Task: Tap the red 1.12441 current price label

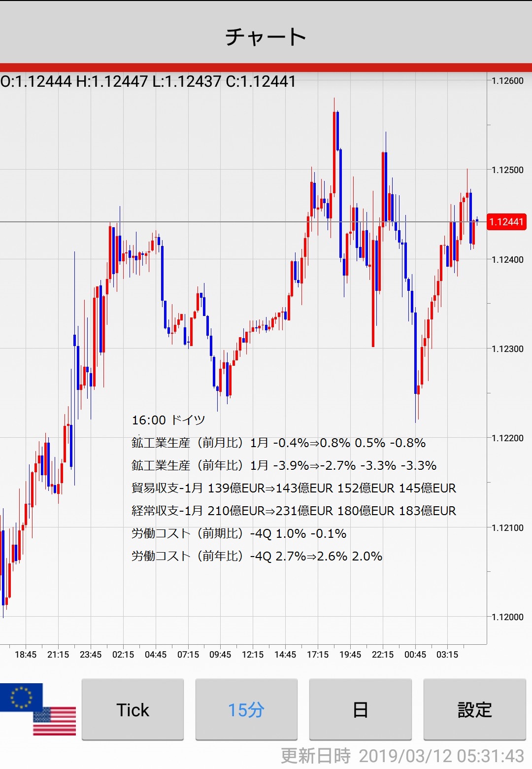Action: 506,222
